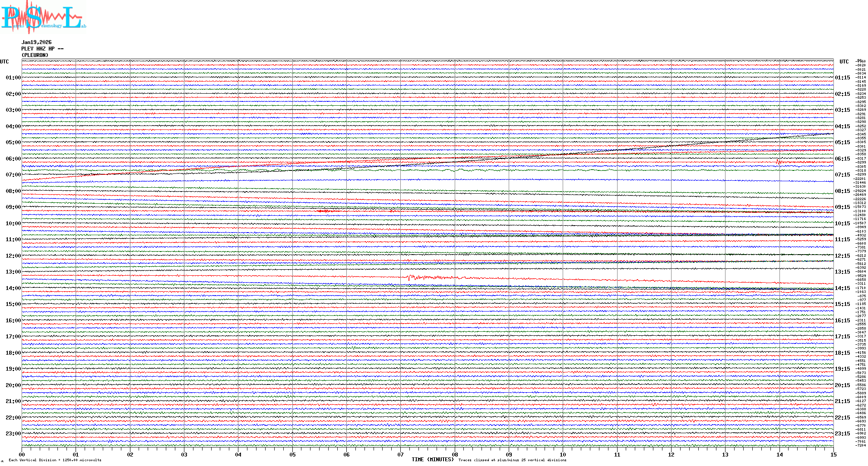This screenshot has width=868, height=466.
Task: Click the Jan19,2026 date label
Action: point(36,42)
